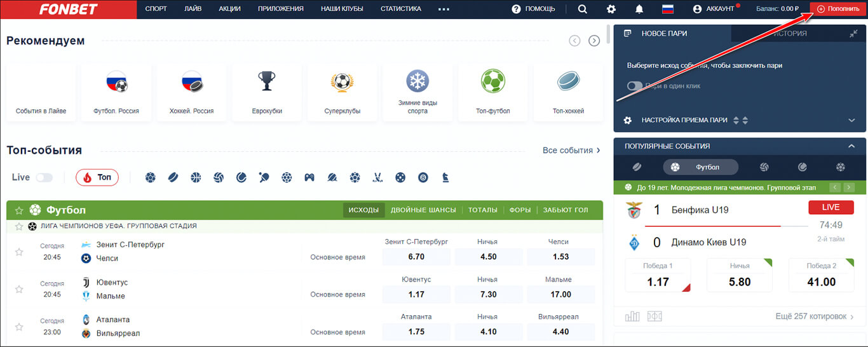
Task: Bet on Челси win at 1.53
Action: 561,257
